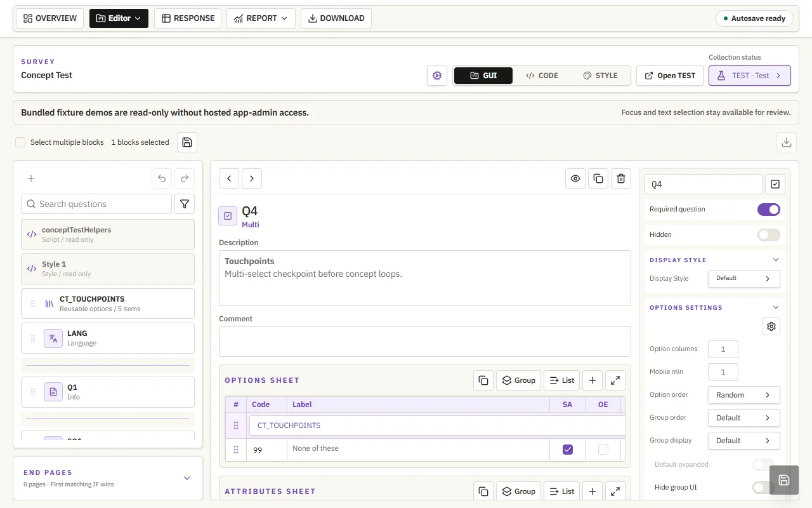Screen dimensions: 812x508
Task: Go to the OVERVIEW tab
Action: (x=50, y=18)
